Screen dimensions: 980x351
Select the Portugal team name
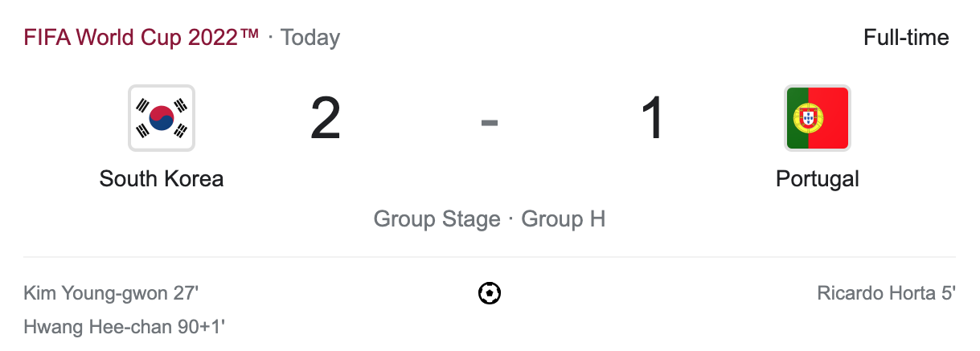tap(817, 178)
